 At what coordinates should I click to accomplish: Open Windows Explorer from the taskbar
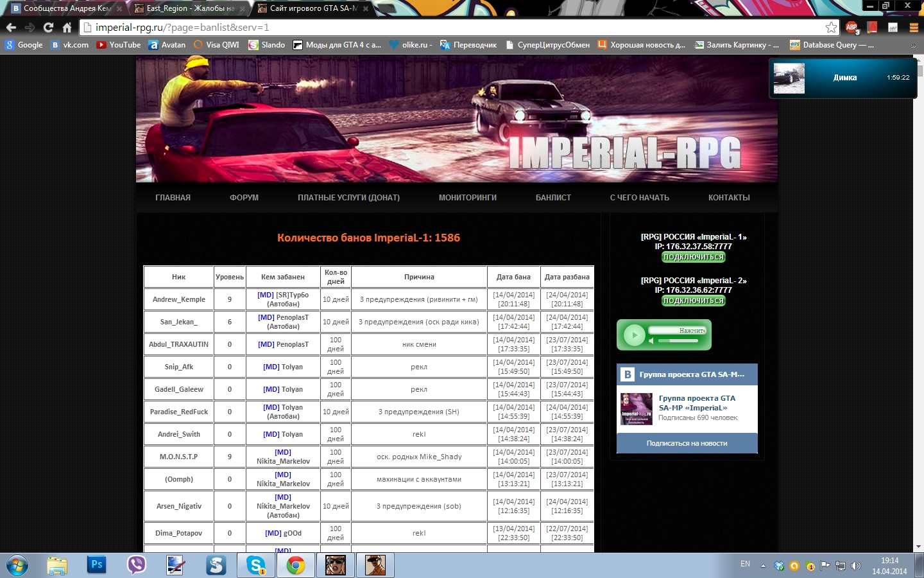click(x=57, y=566)
